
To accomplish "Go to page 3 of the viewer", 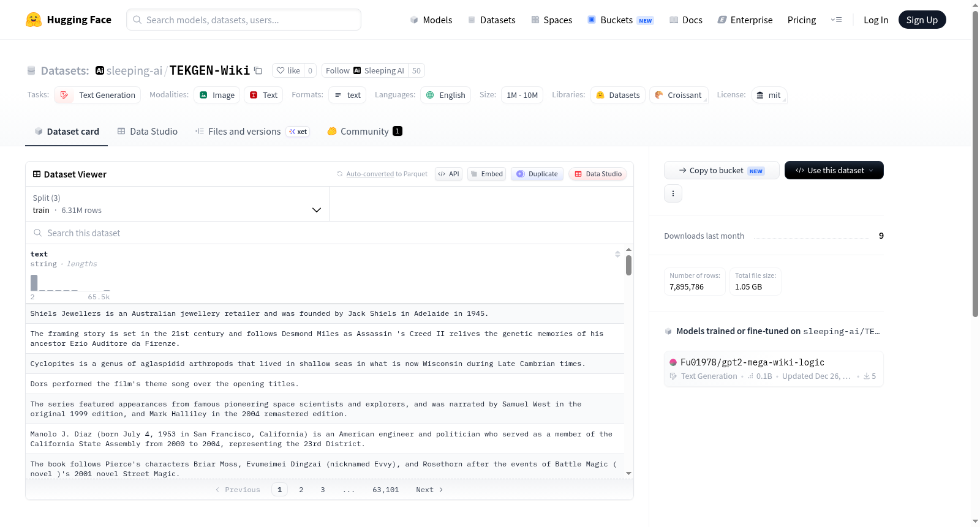I will click(323, 490).
